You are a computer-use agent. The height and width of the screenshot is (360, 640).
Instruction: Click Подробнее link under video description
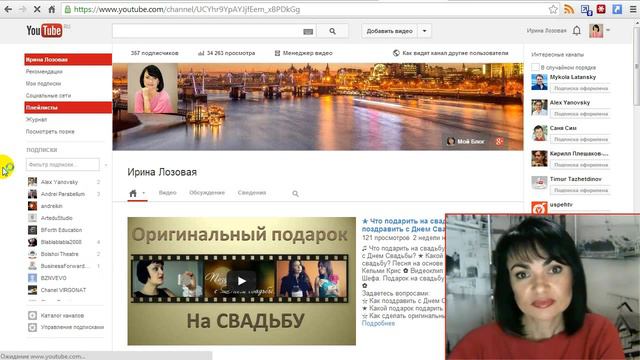(x=378, y=323)
